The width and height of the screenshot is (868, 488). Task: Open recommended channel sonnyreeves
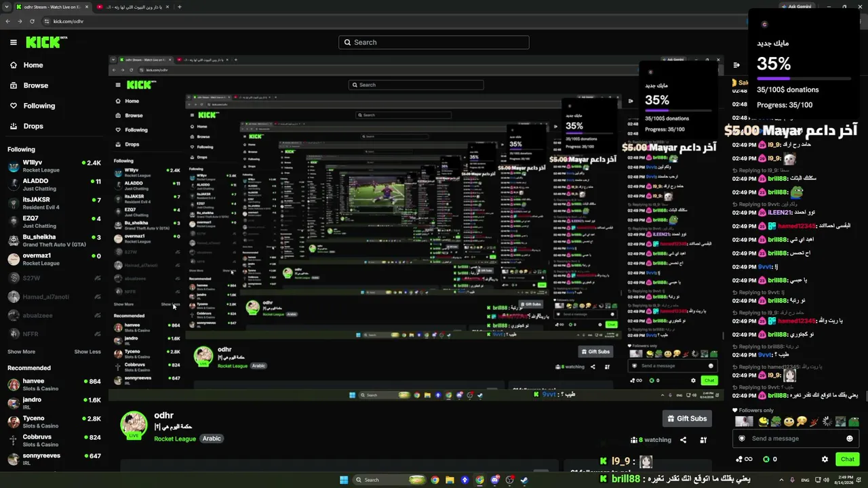(54, 459)
